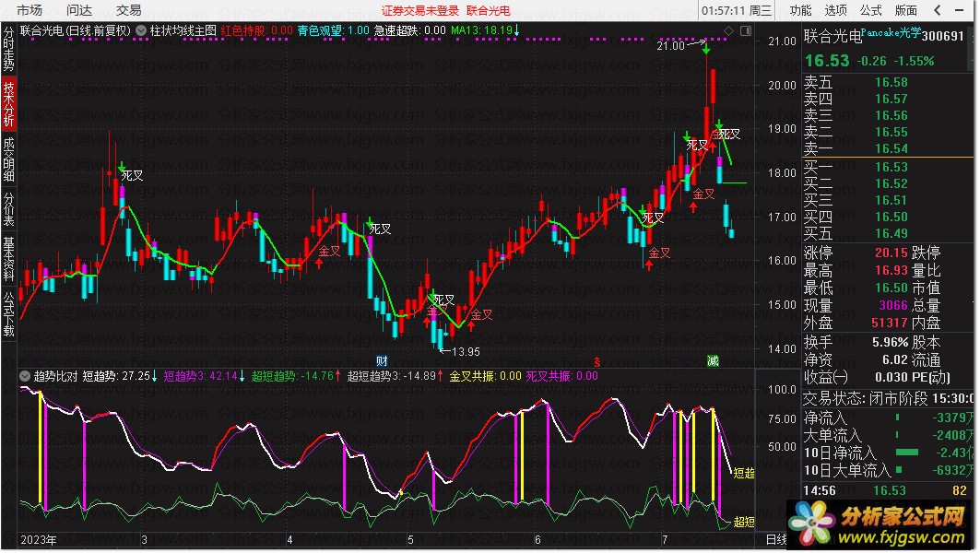Image resolution: width=980 pixels, height=553 pixels.
Task: Click 联合光电 chart title text
Action: click(x=75, y=30)
